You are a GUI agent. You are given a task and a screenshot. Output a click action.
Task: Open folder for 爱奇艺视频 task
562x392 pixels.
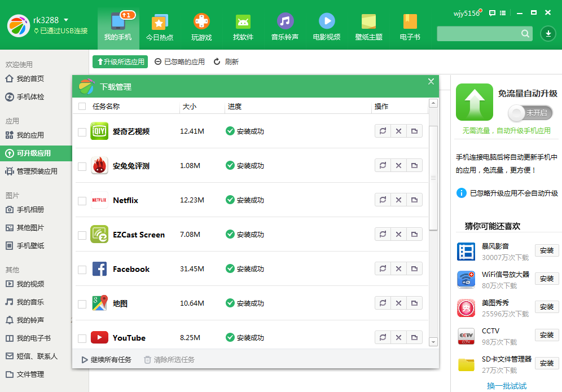(x=414, y=131)
